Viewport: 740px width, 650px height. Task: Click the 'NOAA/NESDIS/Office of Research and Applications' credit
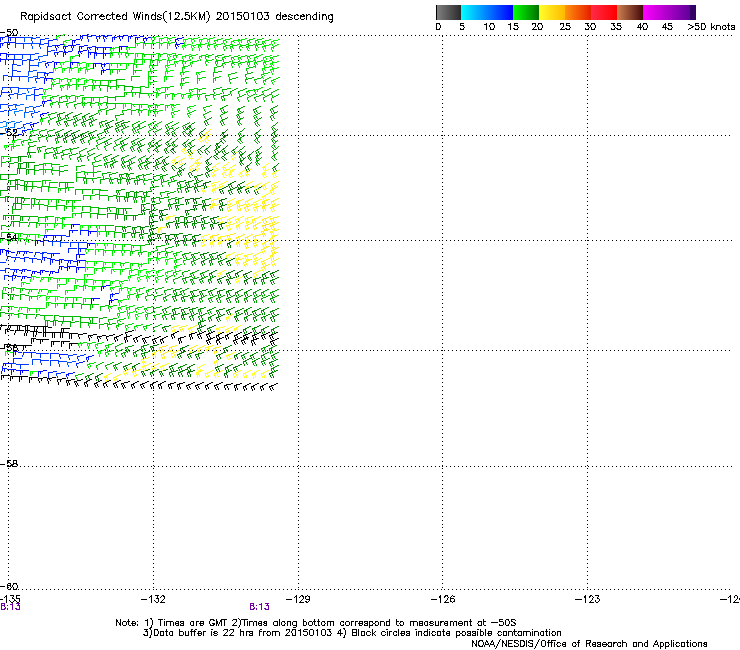pyautogui.click(x=589, y=644)
